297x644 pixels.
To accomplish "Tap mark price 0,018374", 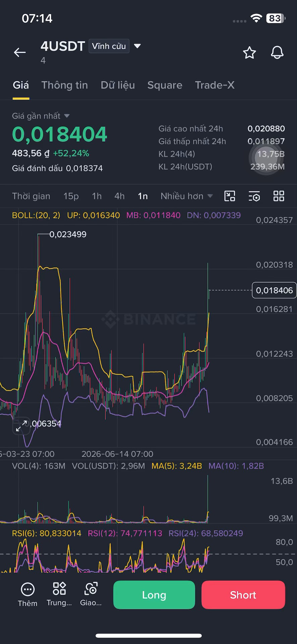I will 84,168.
